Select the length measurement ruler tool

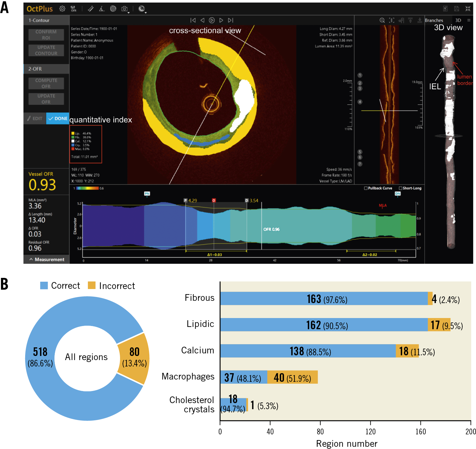91,9
